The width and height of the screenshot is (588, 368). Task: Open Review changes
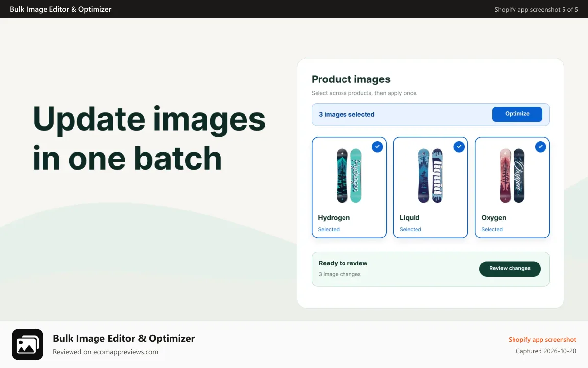click(x=510, y=269)
